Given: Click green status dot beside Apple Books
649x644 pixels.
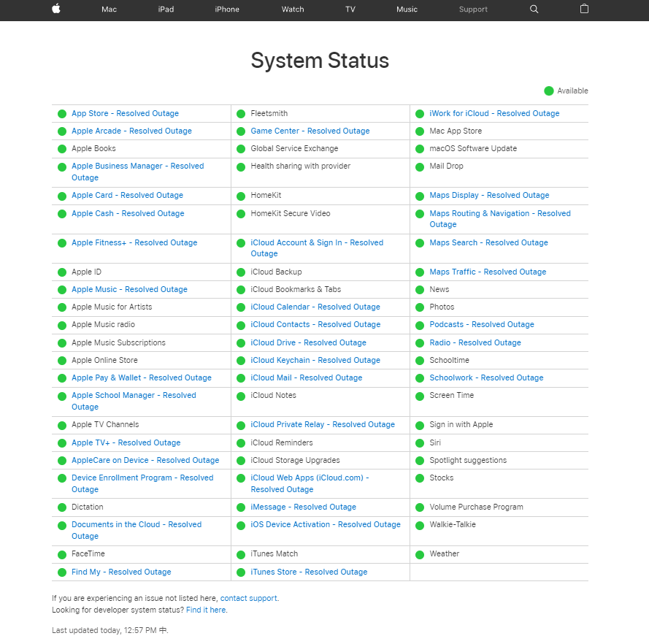Looking at the screenshot, I should coord(62,149).
